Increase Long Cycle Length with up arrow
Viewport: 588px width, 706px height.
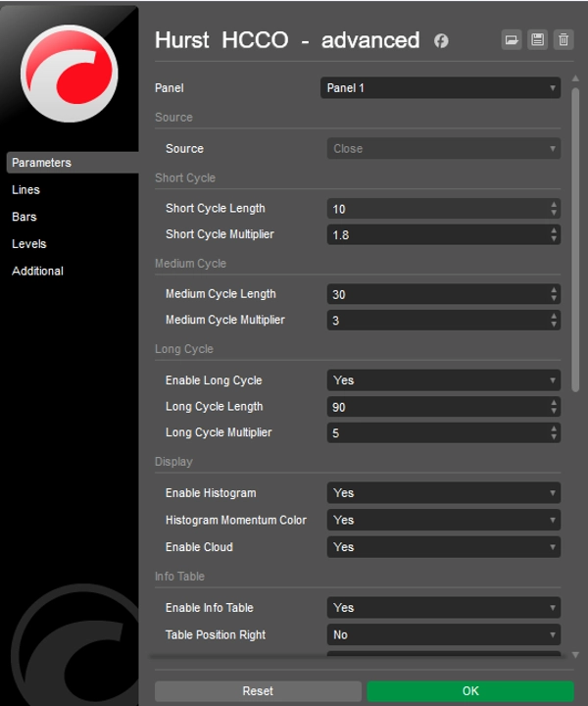tap(554, 403)
